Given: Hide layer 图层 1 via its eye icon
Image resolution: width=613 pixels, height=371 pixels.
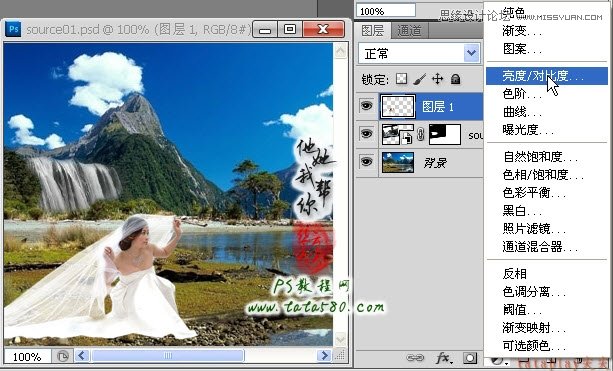Looking at the screenshot, I should point(366,106).
